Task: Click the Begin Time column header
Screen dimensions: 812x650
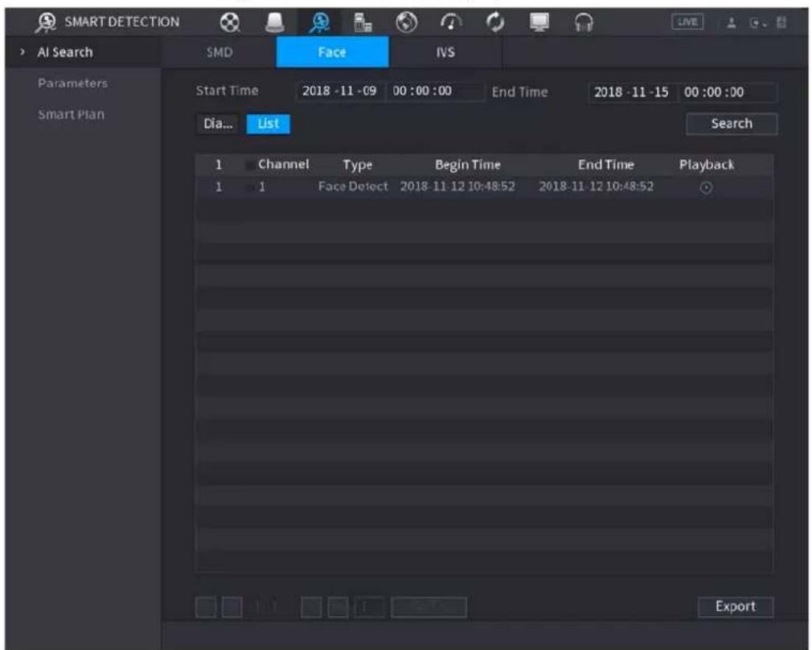Action: 468,165
